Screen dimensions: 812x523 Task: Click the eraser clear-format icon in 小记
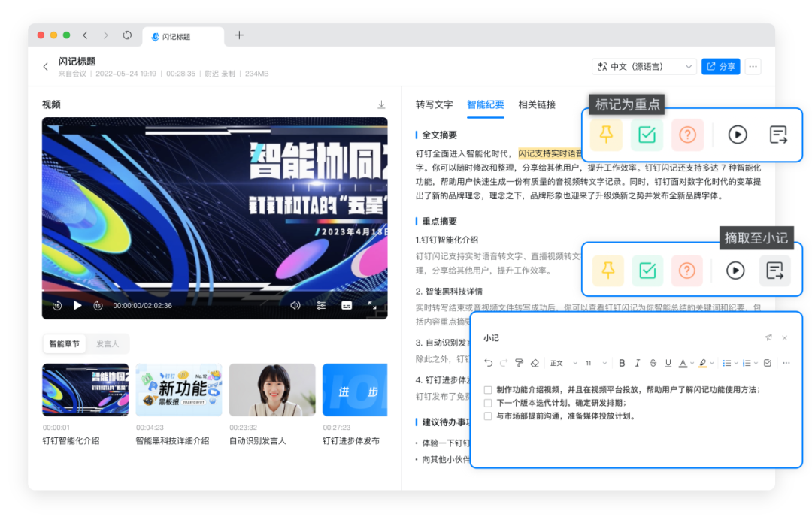[x=535, y=363]
